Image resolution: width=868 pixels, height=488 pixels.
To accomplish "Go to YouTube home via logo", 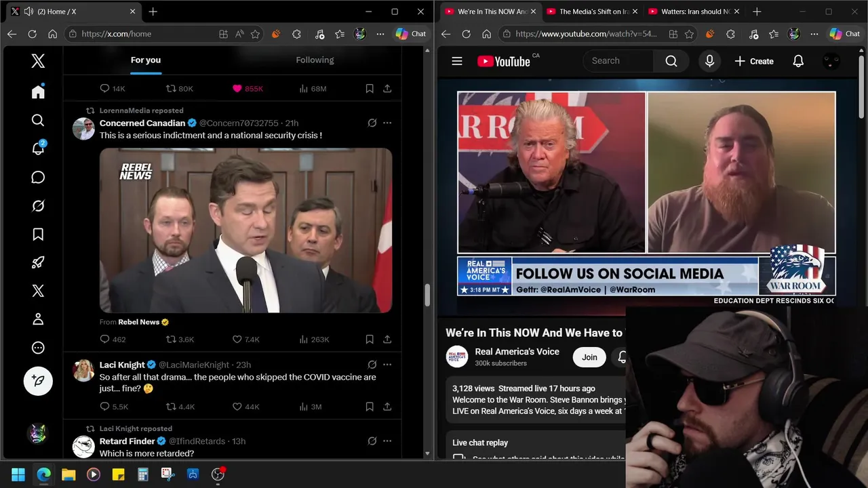I will click(504, 61).
